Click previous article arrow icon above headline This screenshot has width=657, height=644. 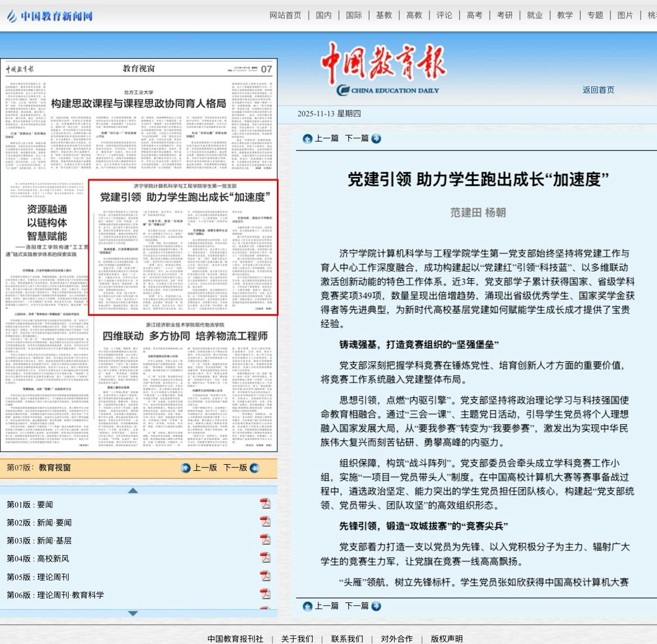(307, 138)
